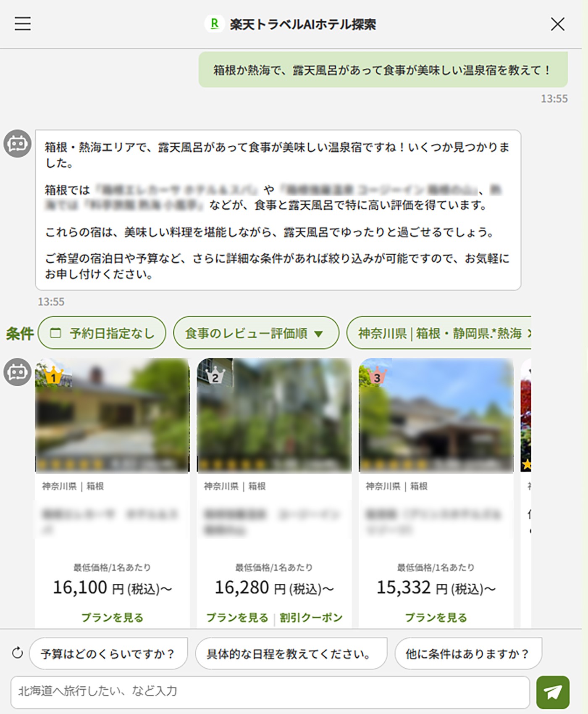Focus the chat message input field
Image resolution: width=588 pixels, height=714 pixels.
click(x=270, y=691)
